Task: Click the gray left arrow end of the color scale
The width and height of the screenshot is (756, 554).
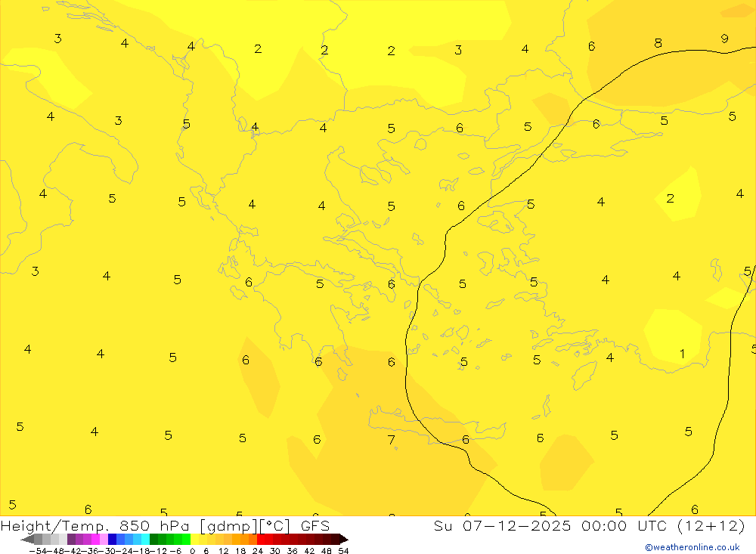Action: (27, 539)
